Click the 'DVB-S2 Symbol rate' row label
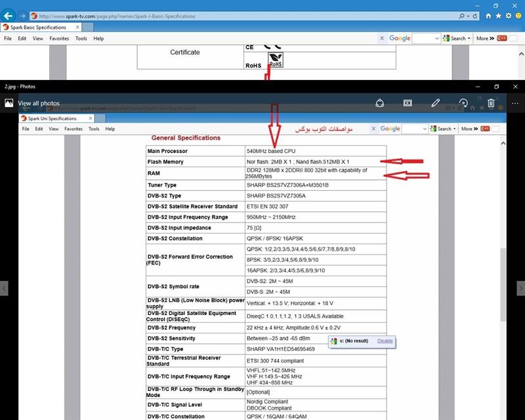Image resolution: width=525 pixels, height=420 pixels. click(173, 286)
